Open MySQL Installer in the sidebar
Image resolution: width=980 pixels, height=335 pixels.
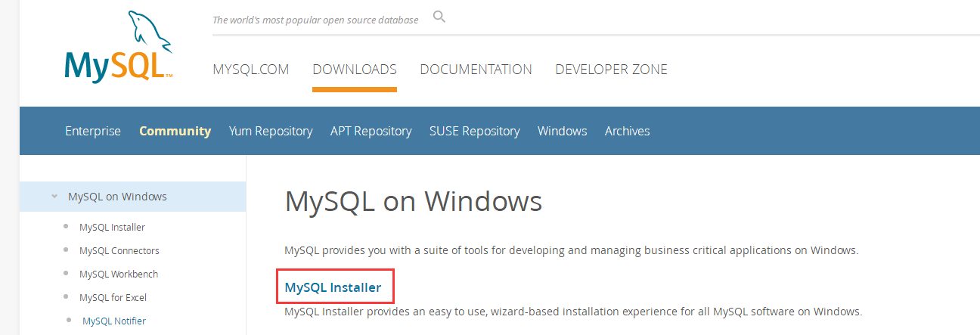112,227
